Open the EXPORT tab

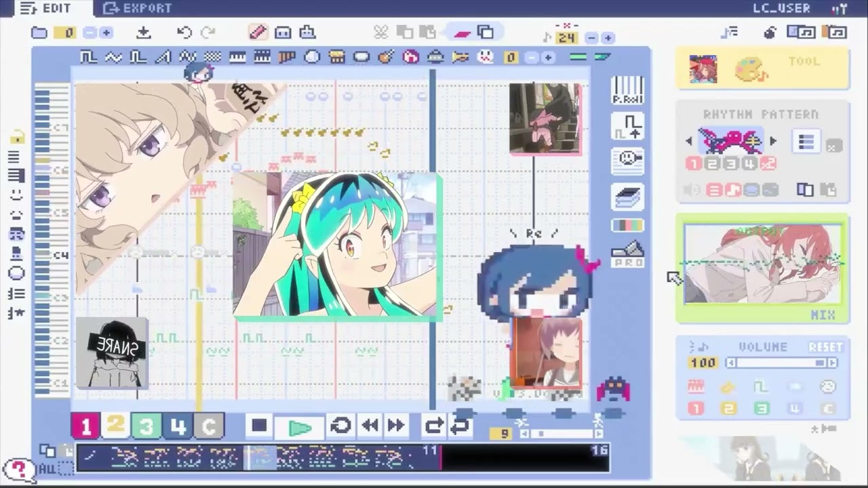click(138, 8)
